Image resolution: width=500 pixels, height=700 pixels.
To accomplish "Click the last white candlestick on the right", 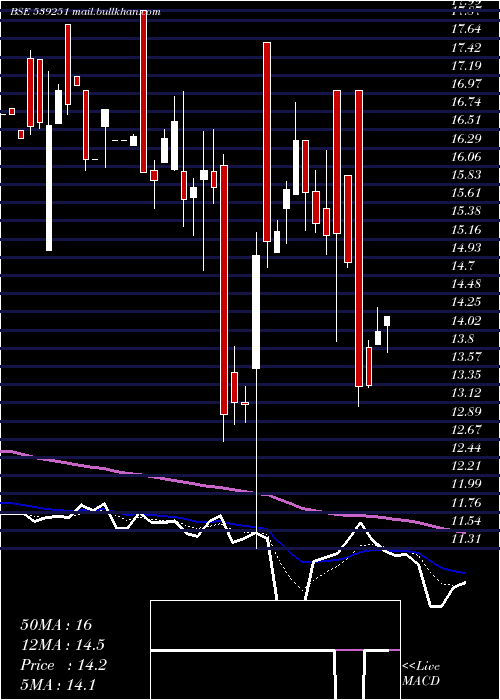I will click(x=387, y=321).
